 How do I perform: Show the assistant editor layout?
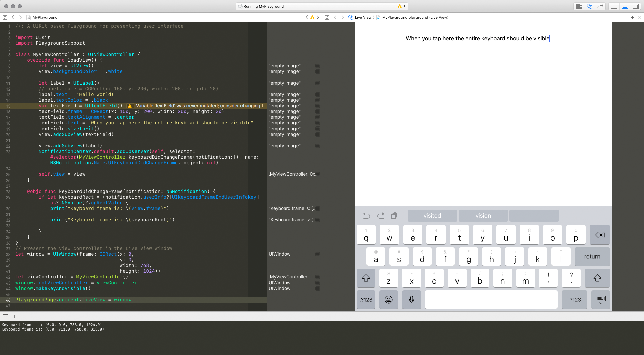coord(589,6)
